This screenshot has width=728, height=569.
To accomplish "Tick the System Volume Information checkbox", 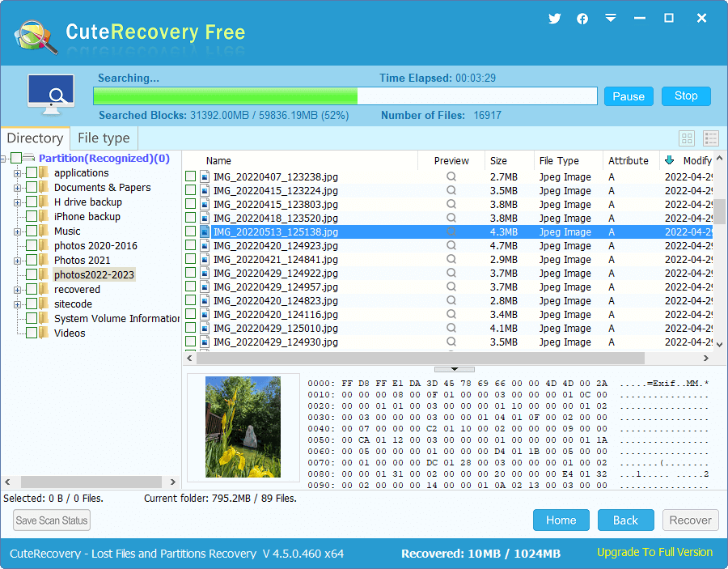I will pyautogui.click(x=32, y=318).
